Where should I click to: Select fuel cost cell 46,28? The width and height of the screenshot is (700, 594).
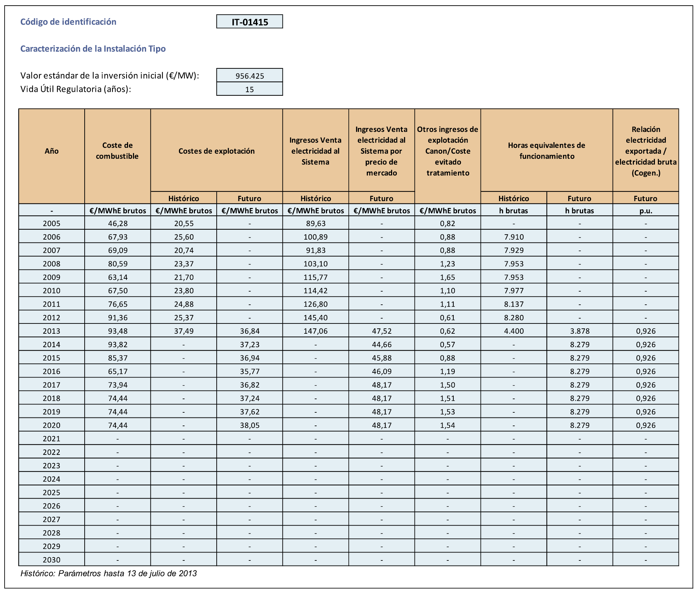[x=118, y=223]
